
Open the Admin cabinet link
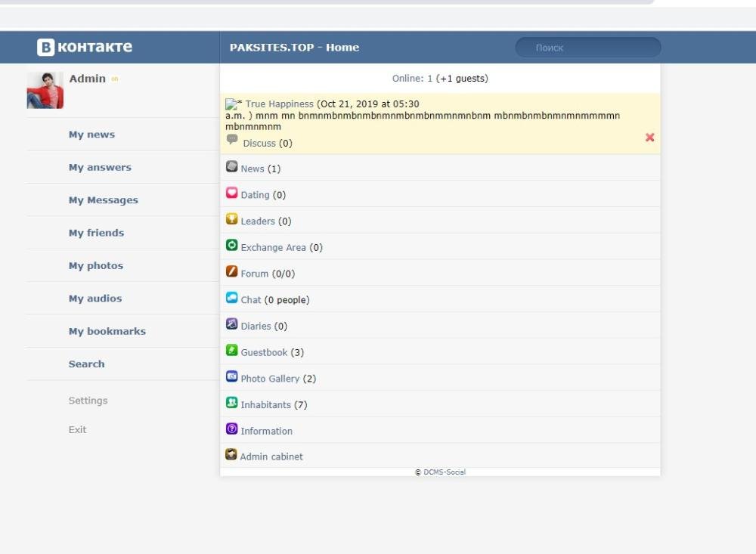tap(271, 457)
